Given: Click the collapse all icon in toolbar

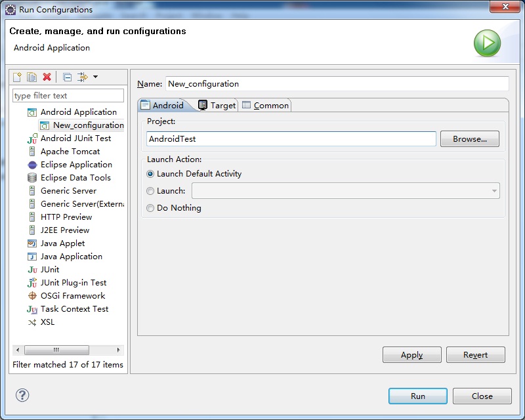Looking at the screenshot, I should click(68, 77).
